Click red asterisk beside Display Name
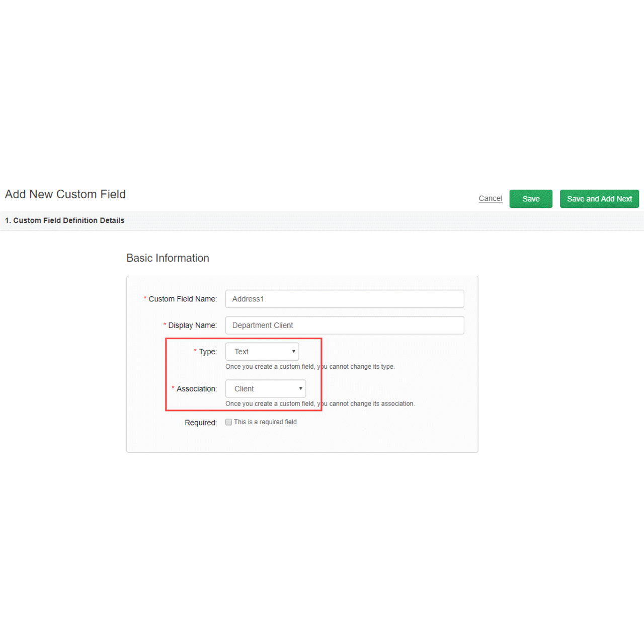 (x=165, y=325)
